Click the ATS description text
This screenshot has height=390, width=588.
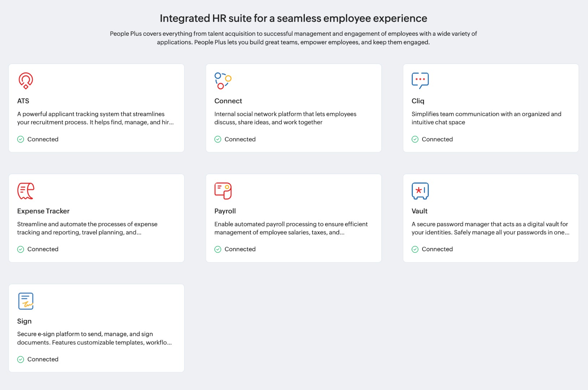click(x=95, y=118)
